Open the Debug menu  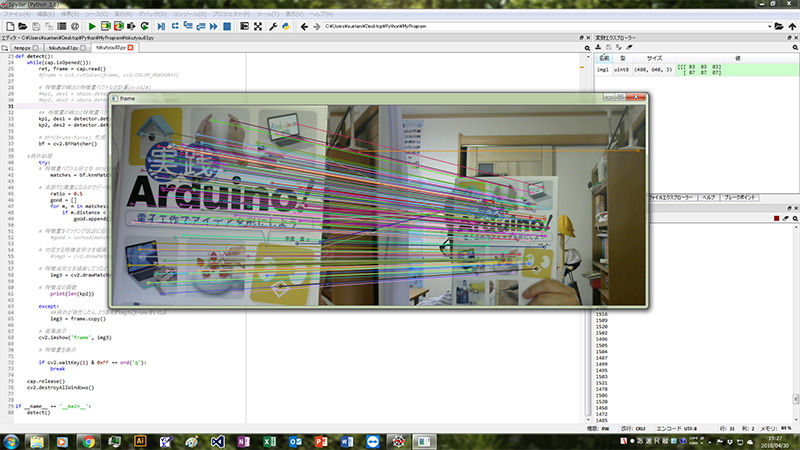tap(152, 14)
